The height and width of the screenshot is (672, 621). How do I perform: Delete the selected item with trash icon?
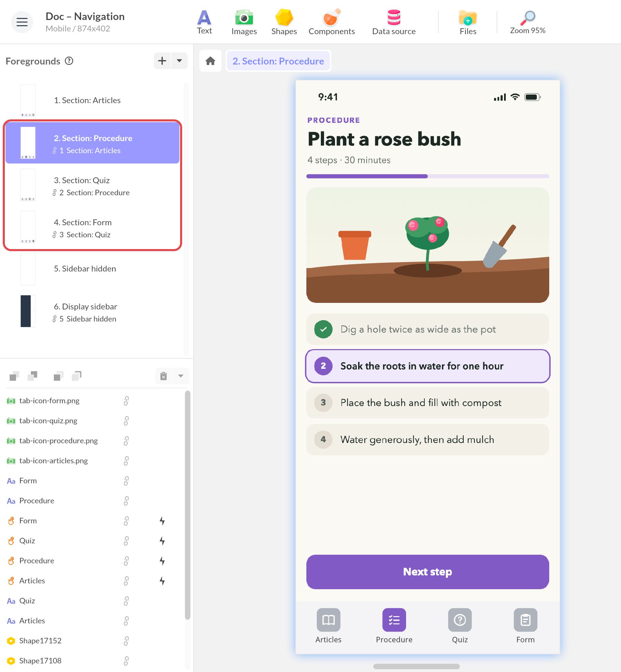(164, 376)
